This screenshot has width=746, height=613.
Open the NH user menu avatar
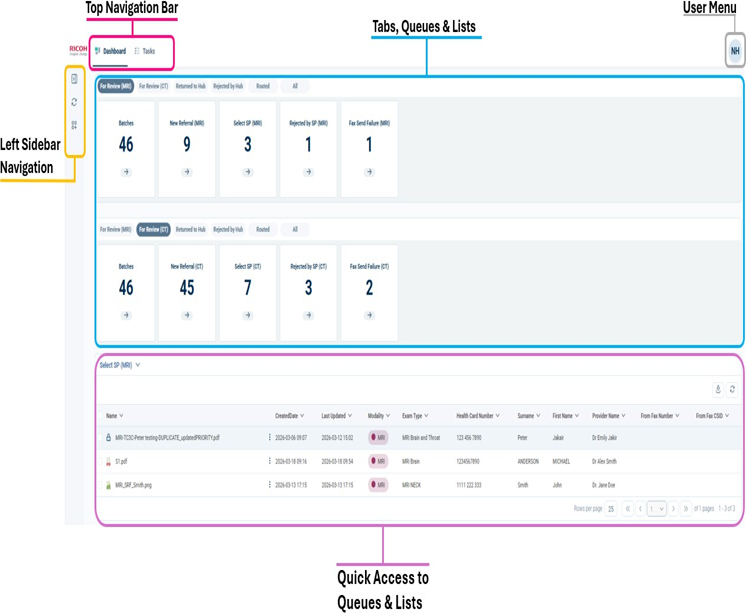(735, 51)
